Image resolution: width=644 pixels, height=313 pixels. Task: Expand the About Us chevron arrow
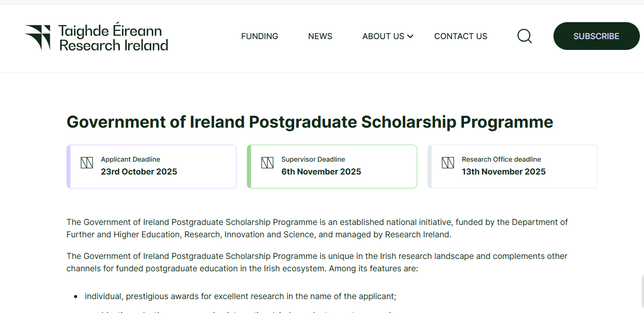[410, 37]
